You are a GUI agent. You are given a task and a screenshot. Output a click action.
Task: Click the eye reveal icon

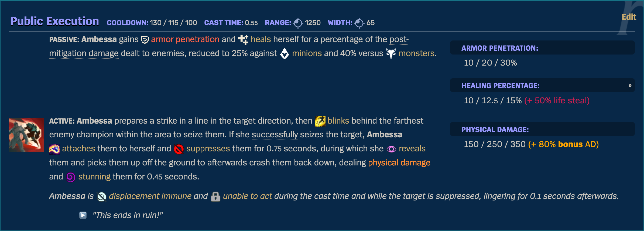[391, 148]
